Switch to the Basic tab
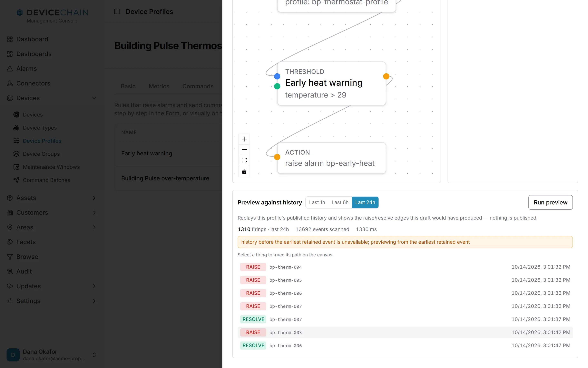 click(128, 86)
